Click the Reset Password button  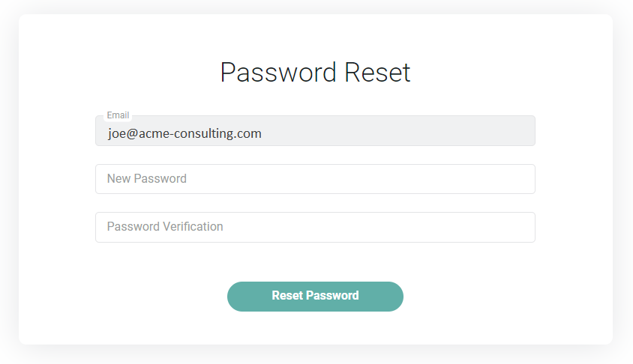315,296
